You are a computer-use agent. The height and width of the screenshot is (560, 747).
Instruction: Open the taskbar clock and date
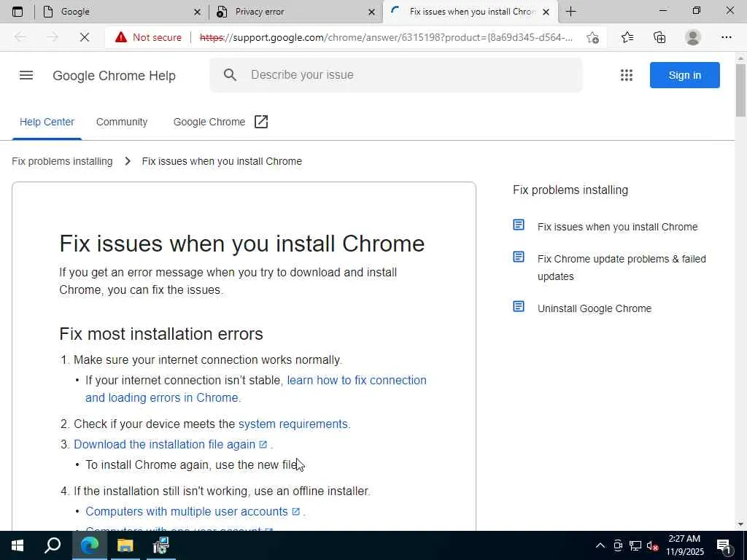[x=684, y=545]
